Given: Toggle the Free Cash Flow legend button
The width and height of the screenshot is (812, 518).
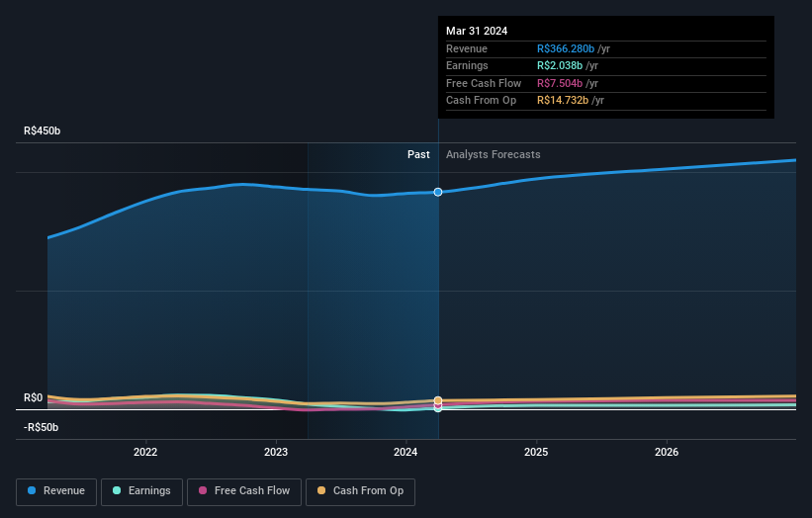Looking at the screenshot, I should [x=244, y=491].
